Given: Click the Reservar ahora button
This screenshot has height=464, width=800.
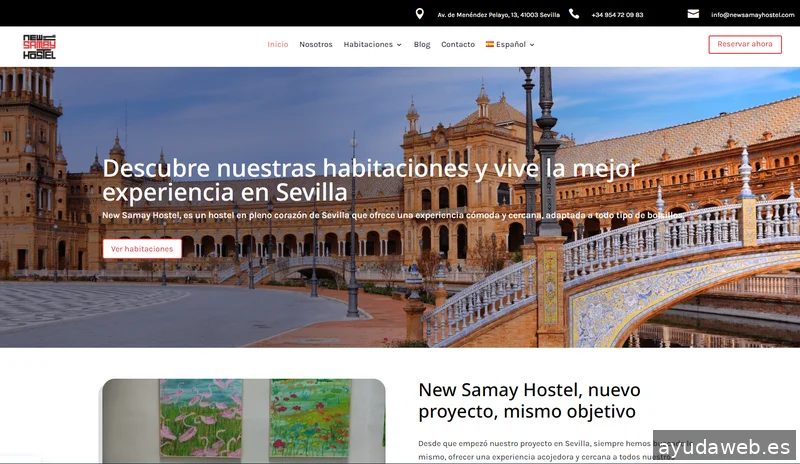Looking at the screenshot, I should click(745, 44).
